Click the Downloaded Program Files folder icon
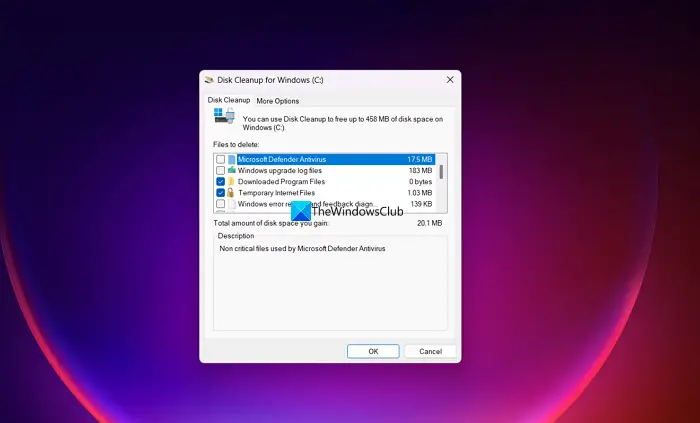Image resolution: width=700 pixels, height=423 pixels. click(231, 182)
